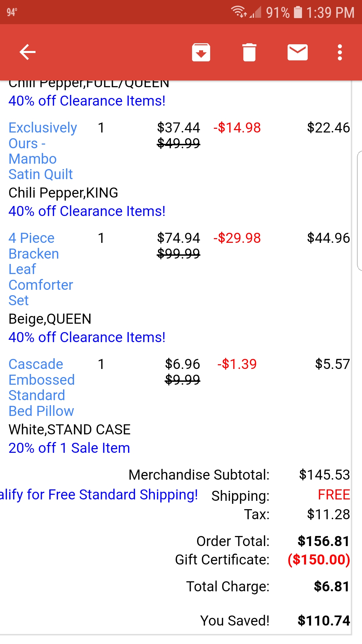Tap the scrollbar handle on right edge

pyautogui.click(x=360, y=211)
